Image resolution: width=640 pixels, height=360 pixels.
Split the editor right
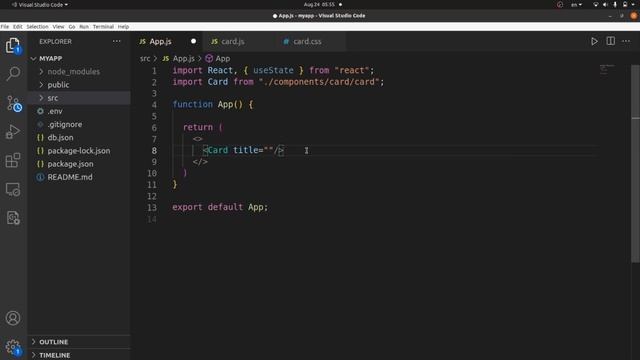[x=611, y=41]
